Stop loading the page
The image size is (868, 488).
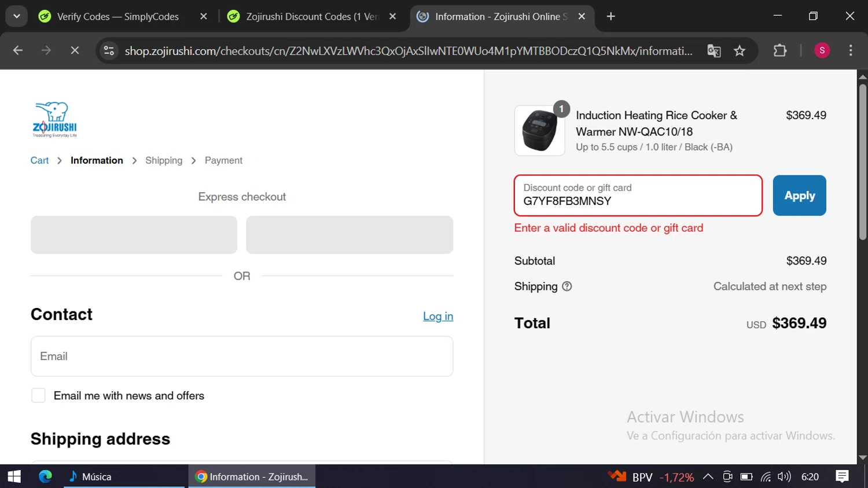click(x=75, y=51)
